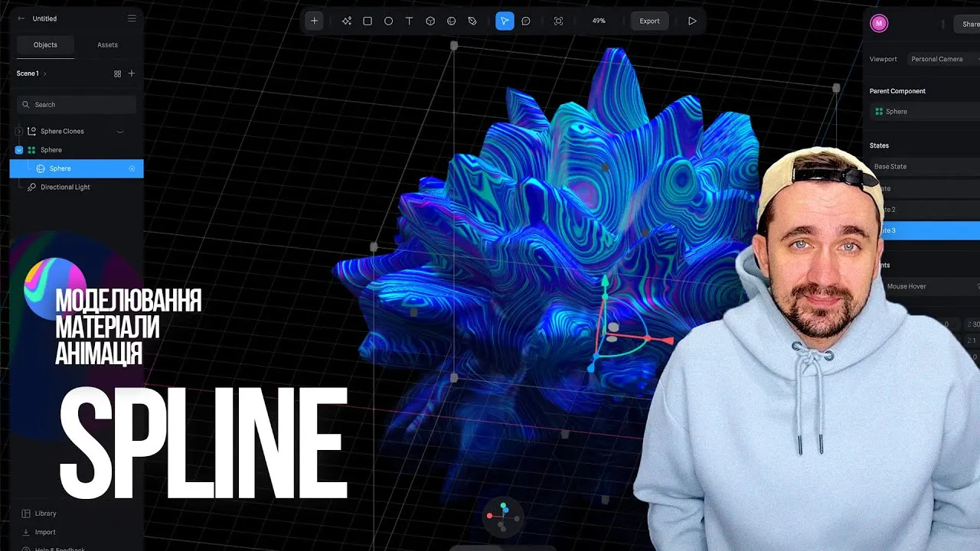Open the Comment tool
Viewport: 980px width, 551px height.
pyautogui.click(x=526, y=21)
